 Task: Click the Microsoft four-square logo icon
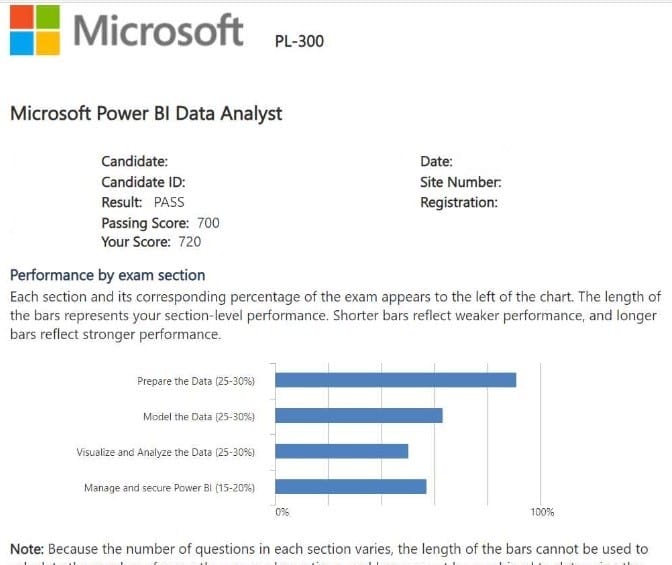pyautogui.click(x=35, y=30)
